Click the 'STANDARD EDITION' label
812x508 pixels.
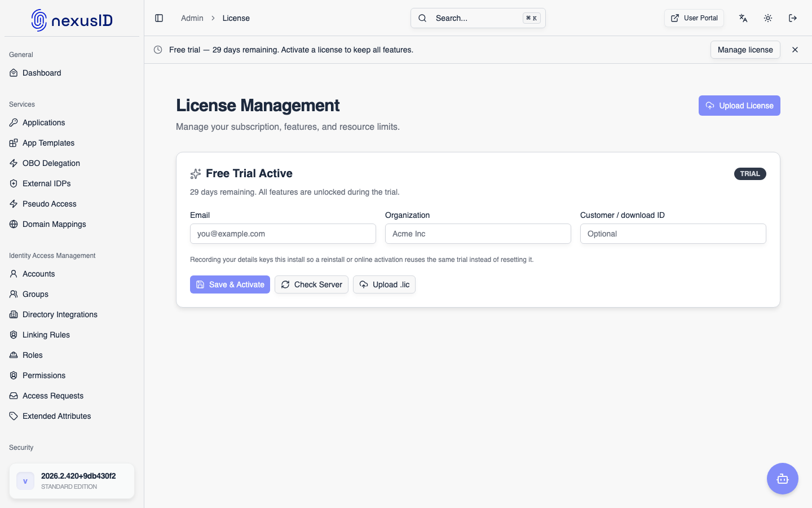(x=69, y=487)
